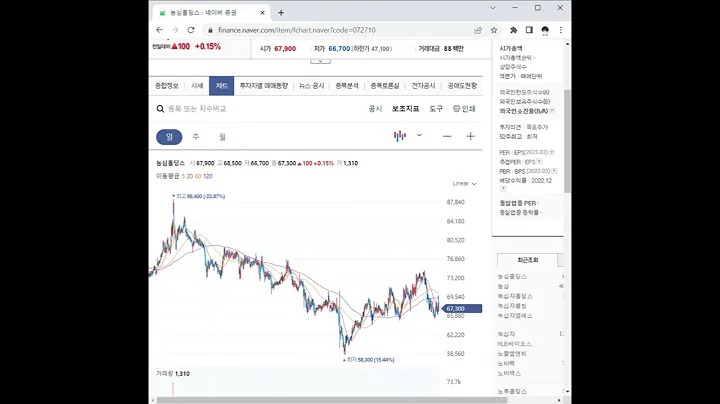Open a new browser tab
This screenshot has width=720, height=404.
(281, 13)
